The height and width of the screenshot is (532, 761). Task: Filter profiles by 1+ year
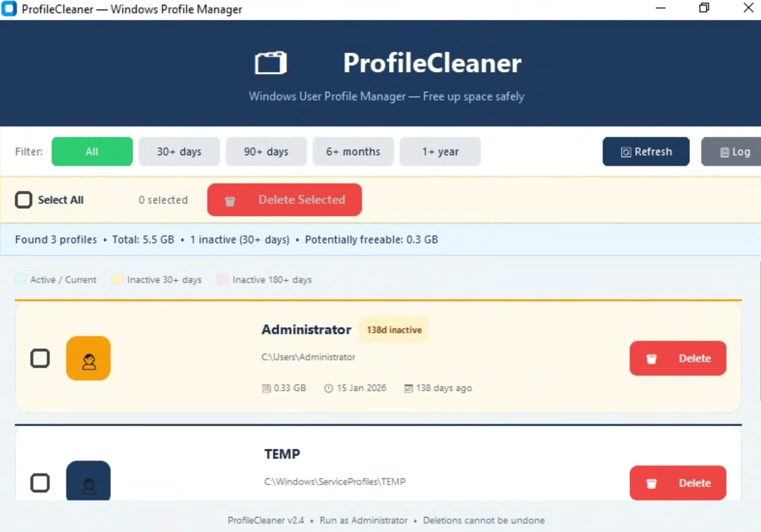pyautogui.click(x=440, y=151)
